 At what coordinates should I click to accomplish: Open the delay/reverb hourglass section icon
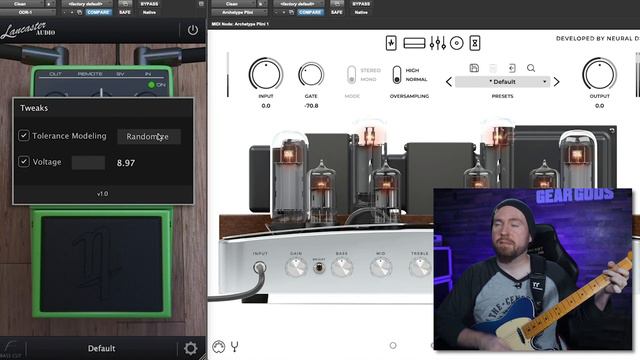click(475, 43)
